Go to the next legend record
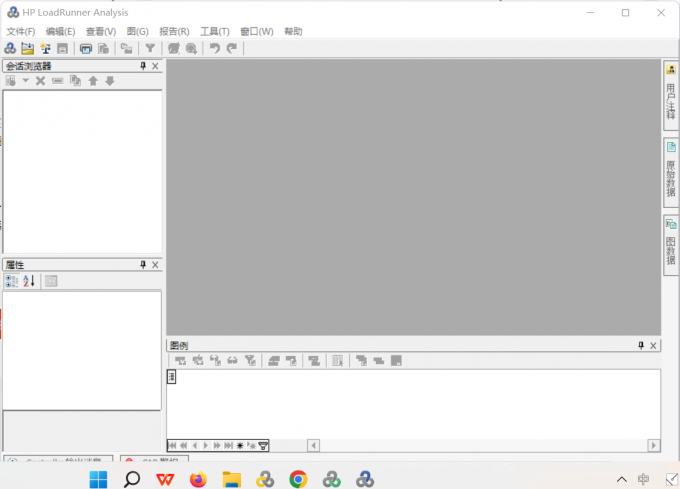The image size is (680, 489). [206, 445]
